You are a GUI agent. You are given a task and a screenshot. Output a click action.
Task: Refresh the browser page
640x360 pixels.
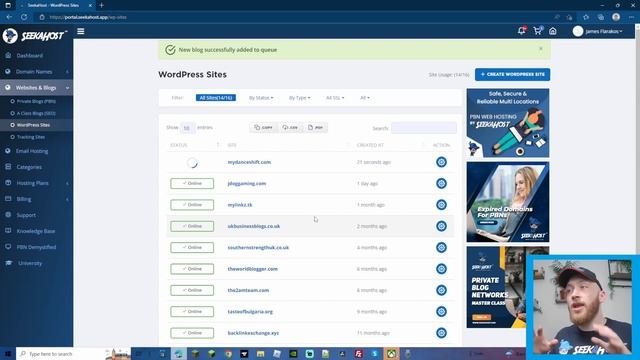24,17
